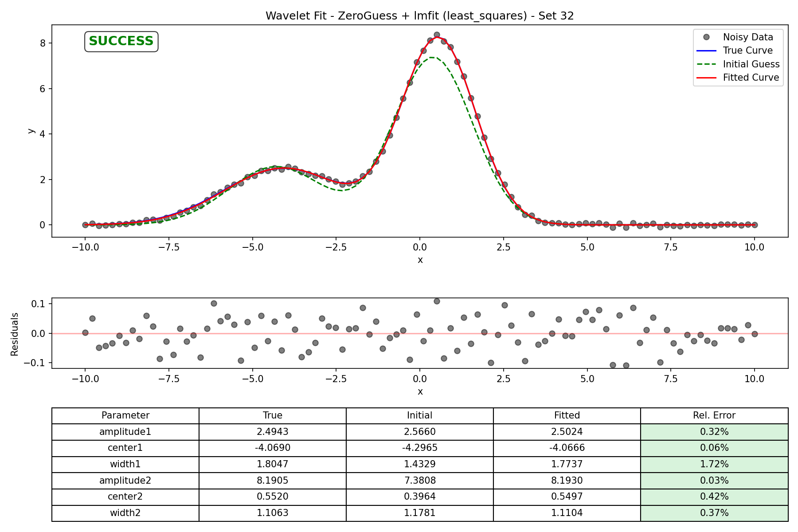
Task: Click initial value 7.3808
Action: point(420,481)
